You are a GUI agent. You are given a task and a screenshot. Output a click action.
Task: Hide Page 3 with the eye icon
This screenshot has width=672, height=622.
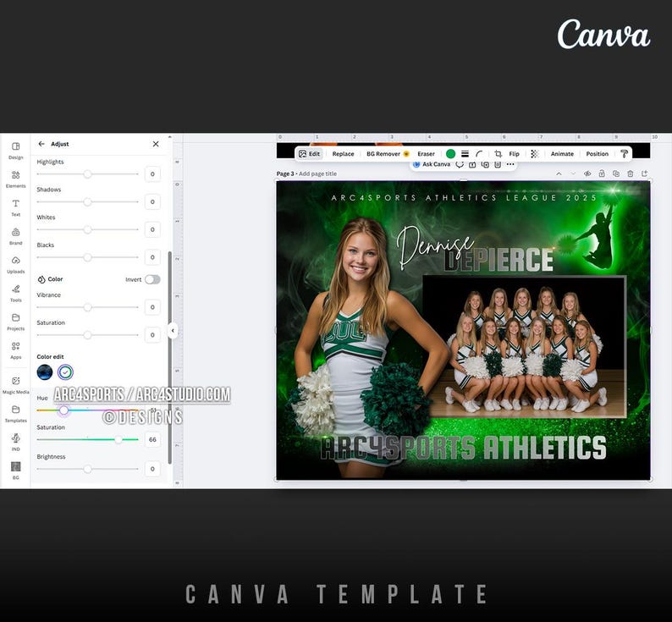587,173
